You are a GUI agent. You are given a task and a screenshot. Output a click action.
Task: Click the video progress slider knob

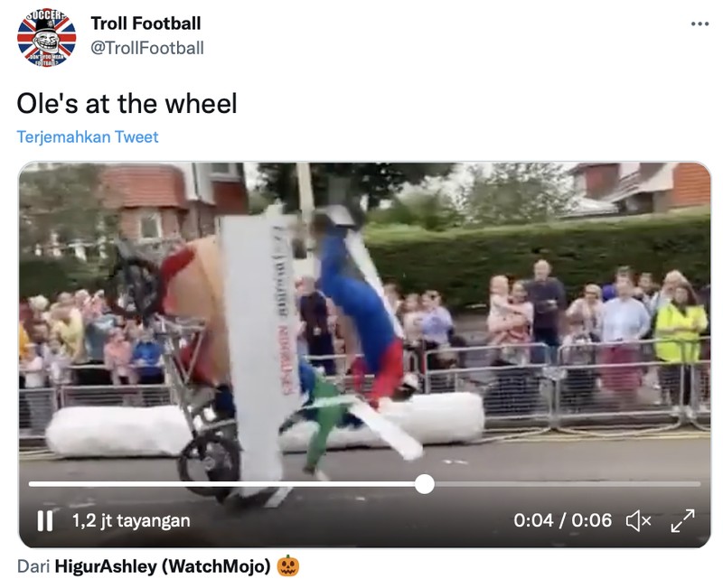click(x=425, y=484)
